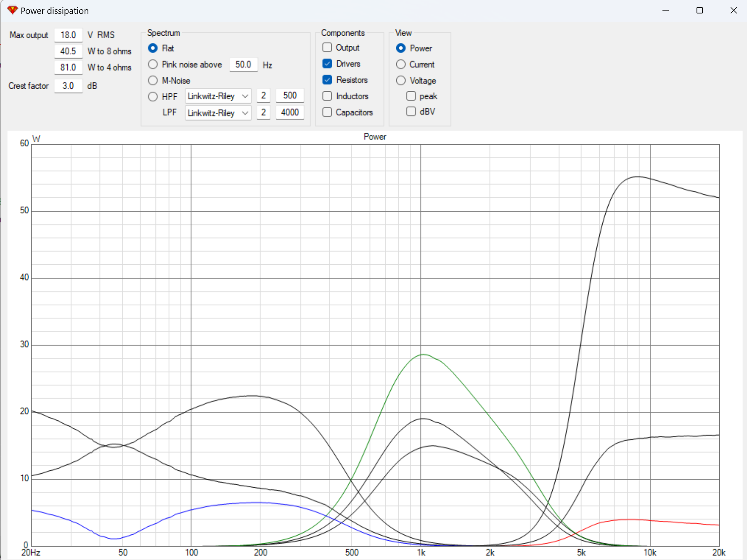Image resolution: width=747 pixels, height=560 pixels.
Task: Edit the W to 4 ohms field
Action: pos(68,67)
